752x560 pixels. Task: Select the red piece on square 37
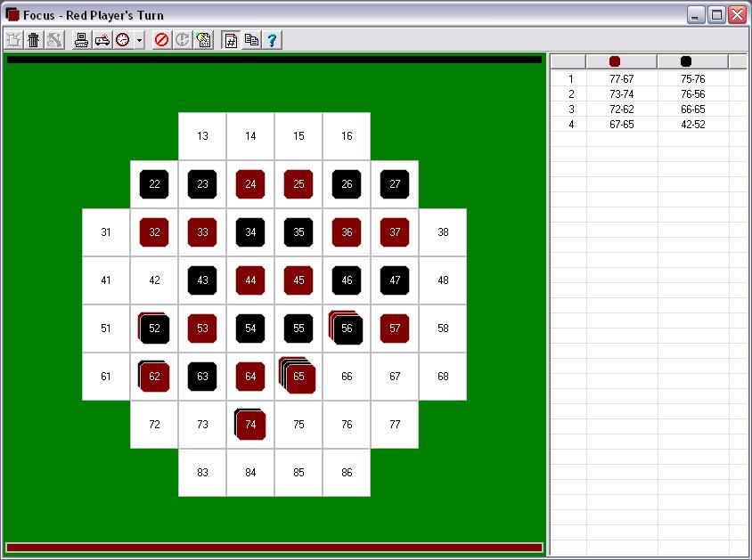395,231
